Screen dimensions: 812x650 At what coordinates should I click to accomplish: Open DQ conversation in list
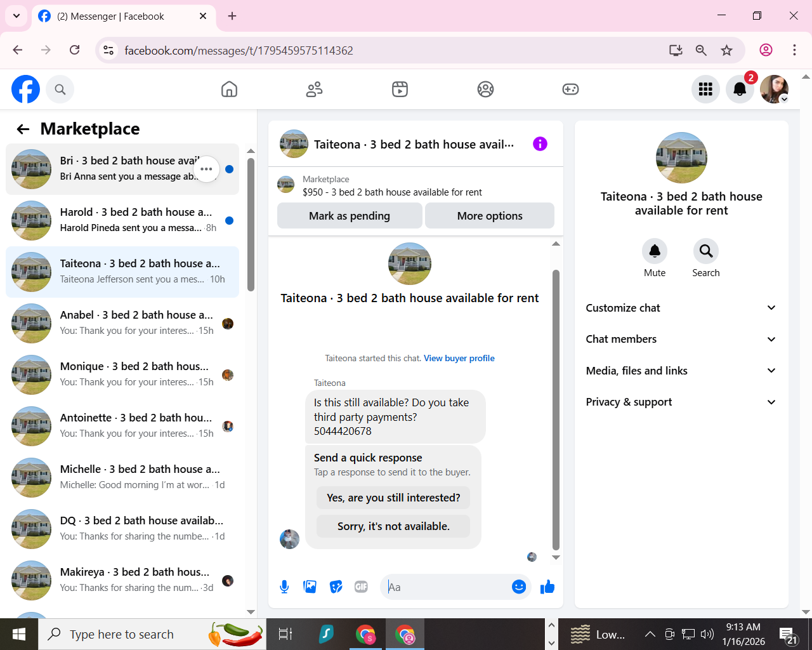(122, 529)
